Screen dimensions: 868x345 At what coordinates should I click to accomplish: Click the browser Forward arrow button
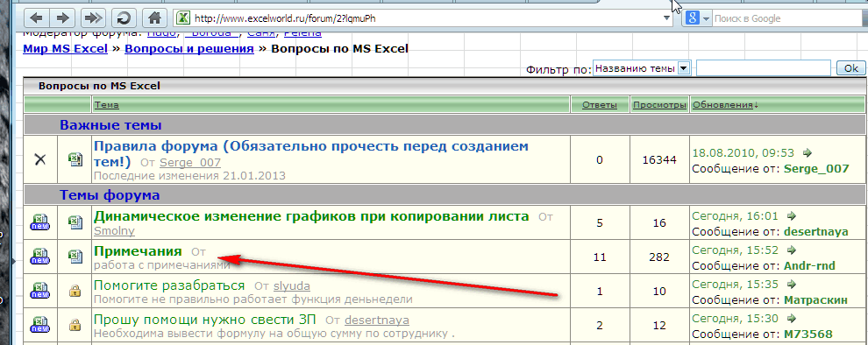[63, 18]
